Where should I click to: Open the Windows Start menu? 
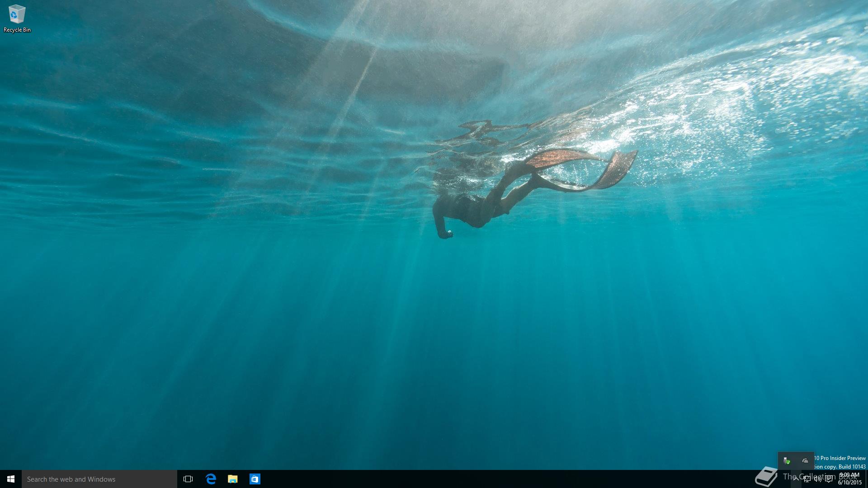point(11,479)
